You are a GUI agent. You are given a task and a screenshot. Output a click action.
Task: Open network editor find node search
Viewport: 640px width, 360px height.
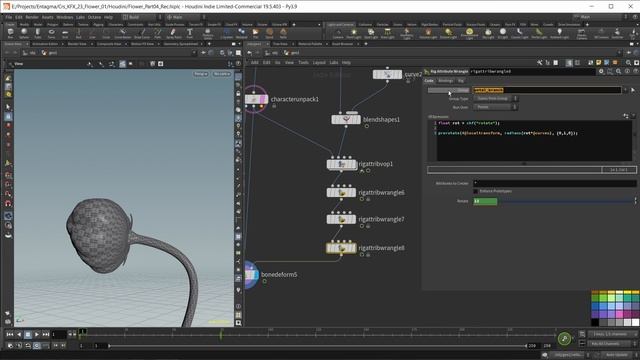pyautogui.click(x=628, y=63)
